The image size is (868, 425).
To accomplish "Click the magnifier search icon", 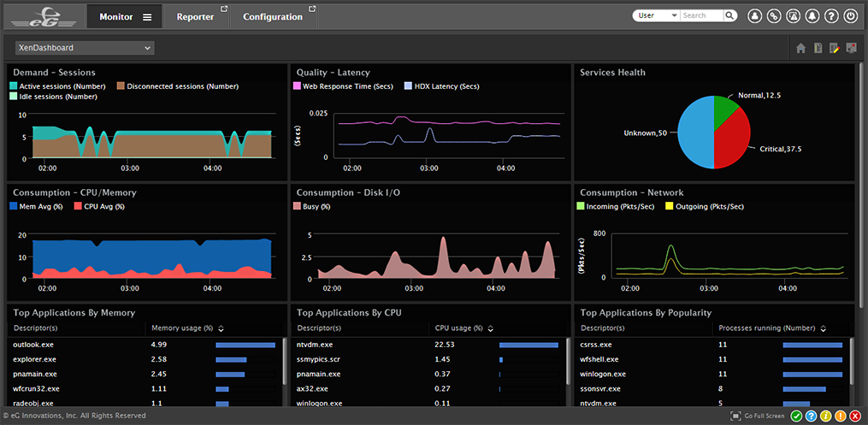I will point(730,15).
